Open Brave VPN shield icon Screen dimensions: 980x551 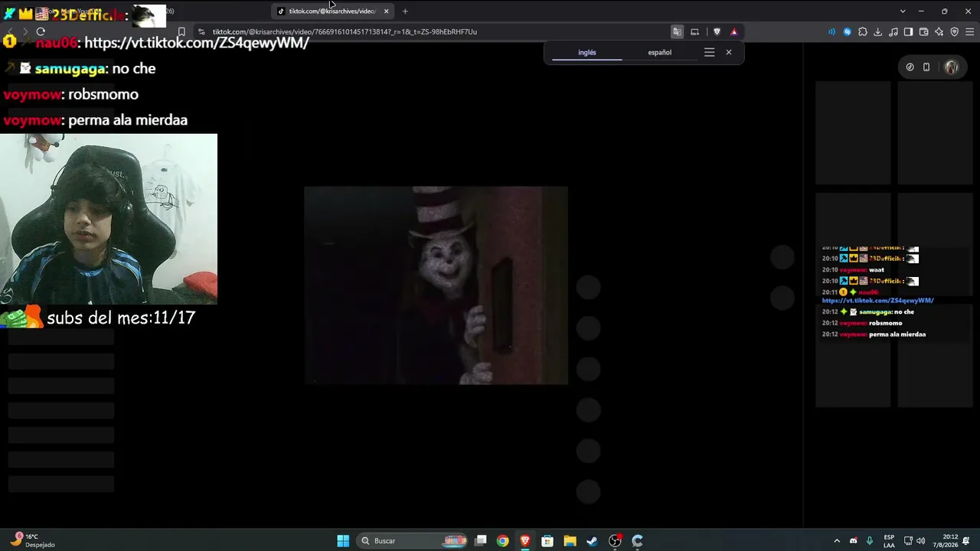954,31
